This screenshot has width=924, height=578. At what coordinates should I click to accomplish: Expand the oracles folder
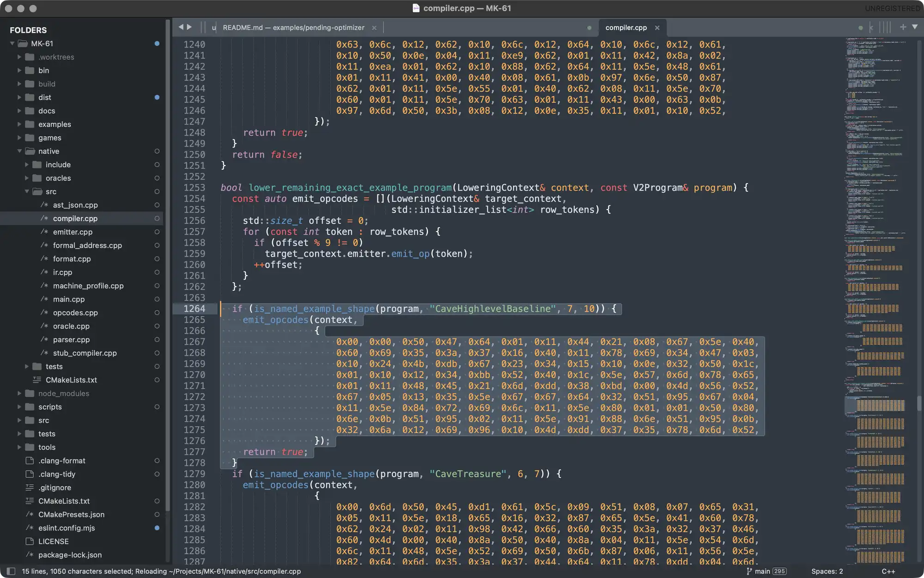click(27, 178)
